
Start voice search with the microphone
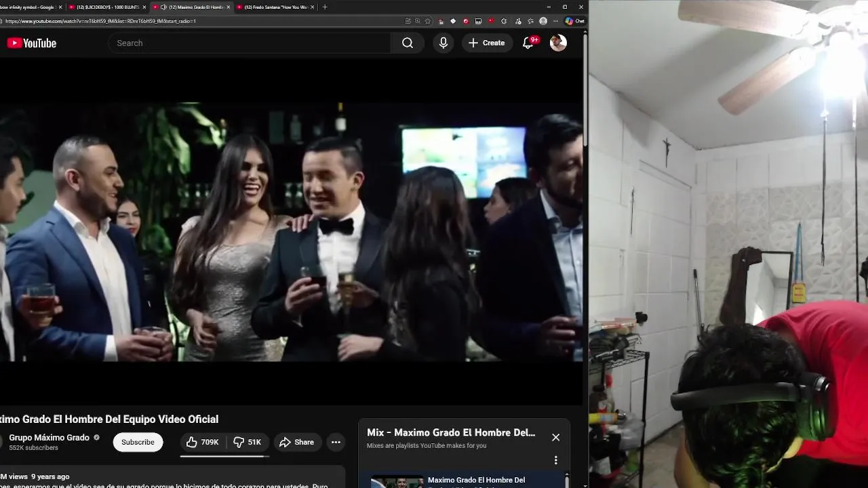(x=443, y=43)
